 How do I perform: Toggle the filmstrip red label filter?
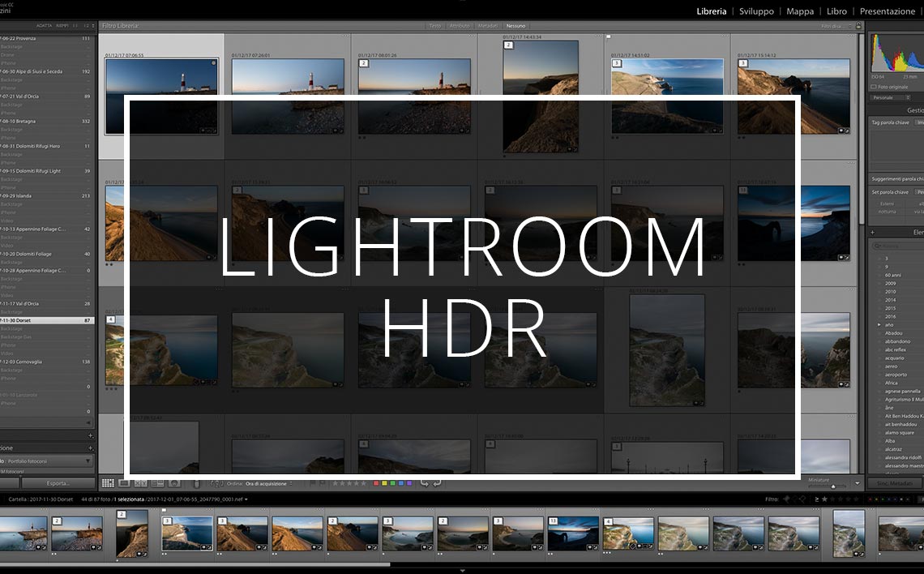coord(871,499)
